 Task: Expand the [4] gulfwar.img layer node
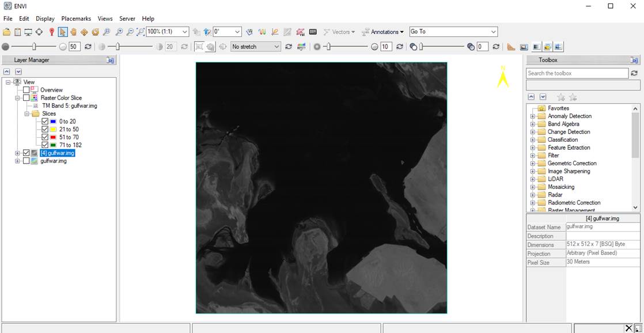[17, 153]
